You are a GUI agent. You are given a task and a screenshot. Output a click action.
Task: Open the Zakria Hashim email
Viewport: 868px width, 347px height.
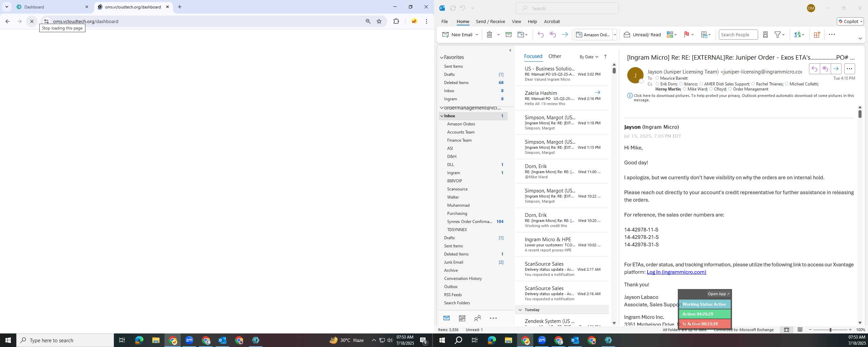[x=562, y=98]
